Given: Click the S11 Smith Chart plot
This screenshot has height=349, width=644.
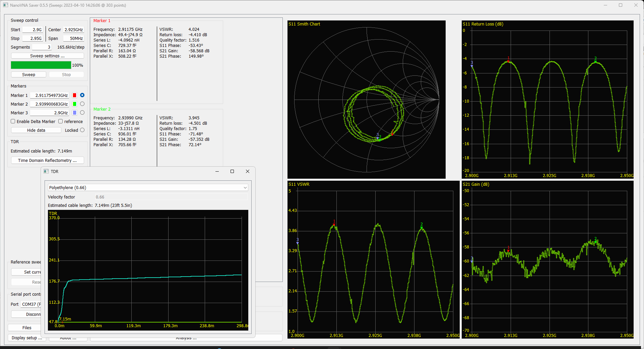Looking at the screenshot, I should pyautogui.click(x=367, y=100).
